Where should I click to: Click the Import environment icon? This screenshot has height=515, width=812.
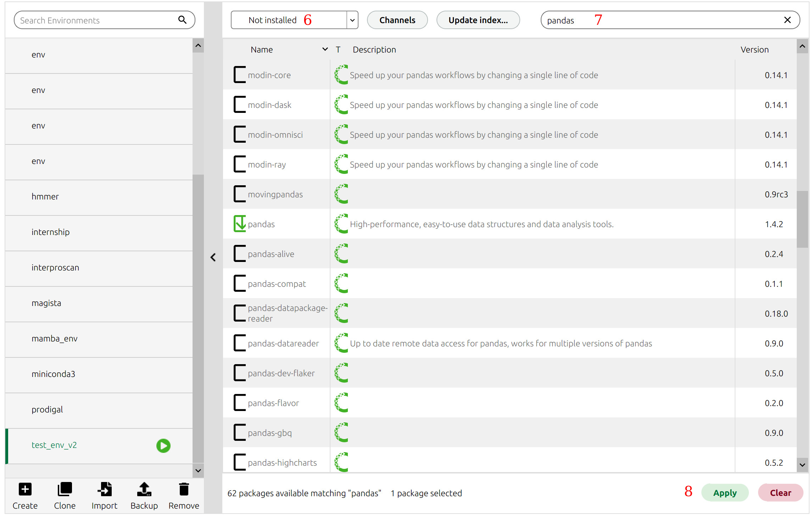(x=104, y=489)
